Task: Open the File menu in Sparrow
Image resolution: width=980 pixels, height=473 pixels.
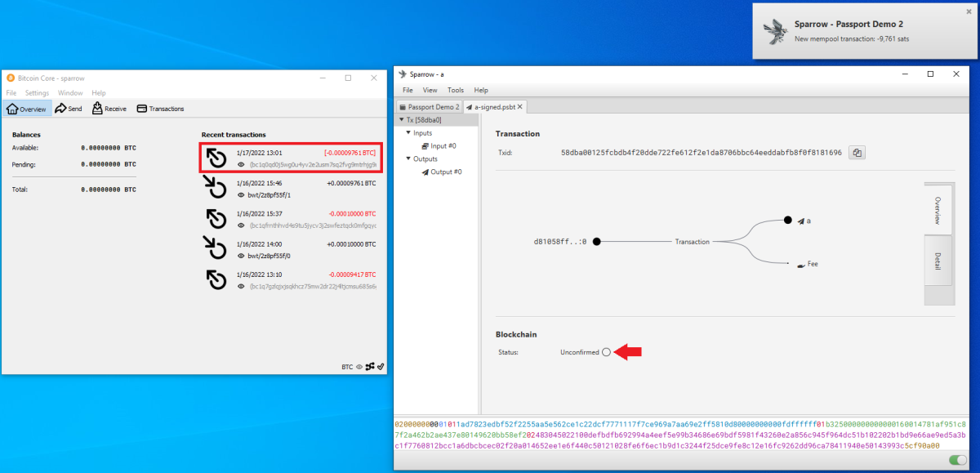Action: coord(408,90)
